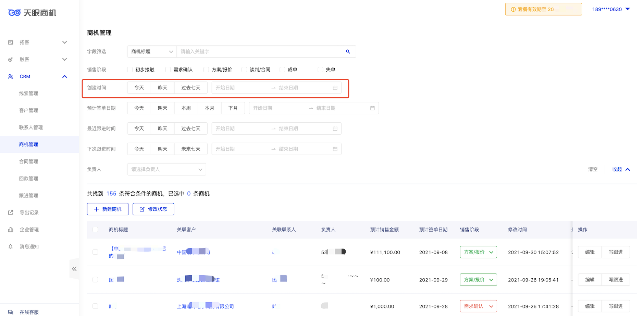
Task: Click 昨天 in 最近跟进时间 row
Action: [163, 129]
